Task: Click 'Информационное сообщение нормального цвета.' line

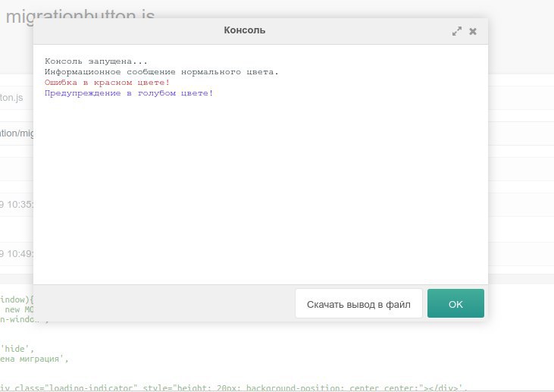Action: [x=161, y=72]
